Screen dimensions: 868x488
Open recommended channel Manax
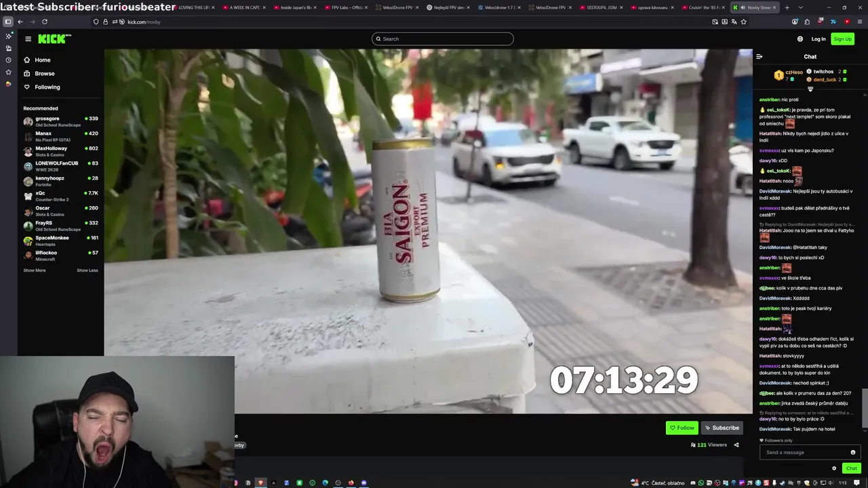[61, 136]
